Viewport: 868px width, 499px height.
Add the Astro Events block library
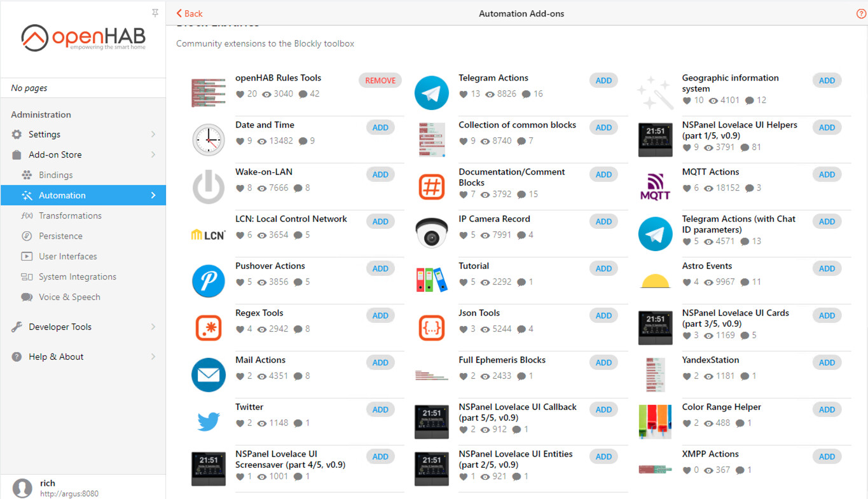click(x=827, y=269)
